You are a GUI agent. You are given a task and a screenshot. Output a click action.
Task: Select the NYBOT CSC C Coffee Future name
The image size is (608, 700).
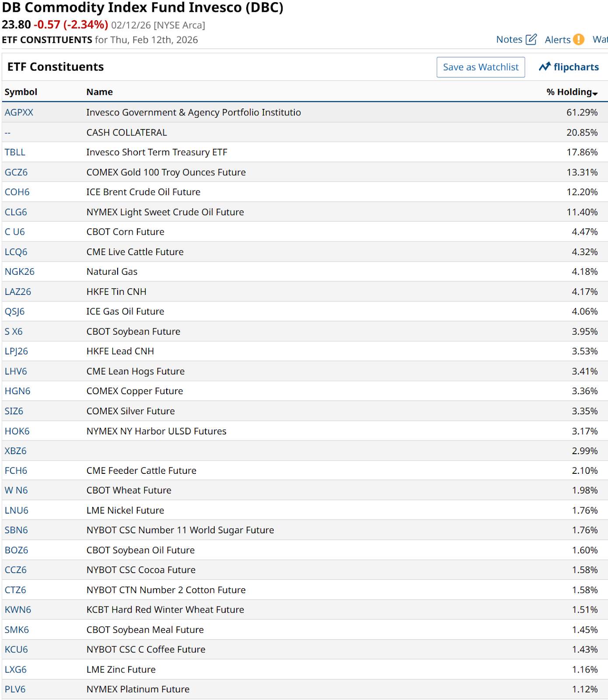pos(146,650)
